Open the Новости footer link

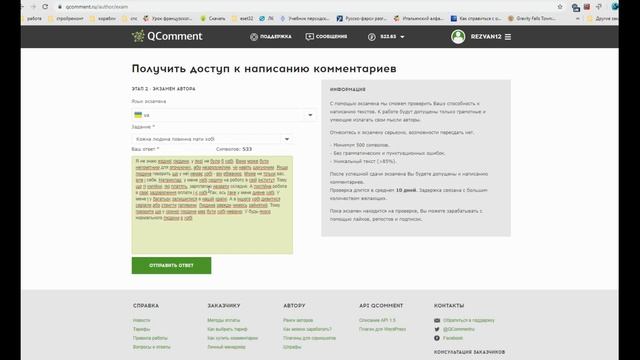[x=141, y=320]
